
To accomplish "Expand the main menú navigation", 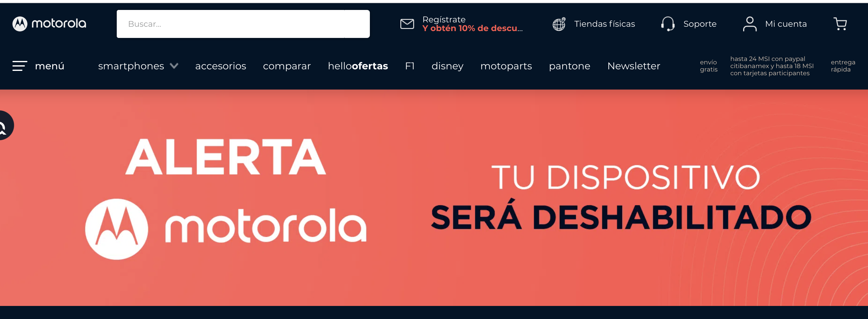I will [x=50, y=66].
